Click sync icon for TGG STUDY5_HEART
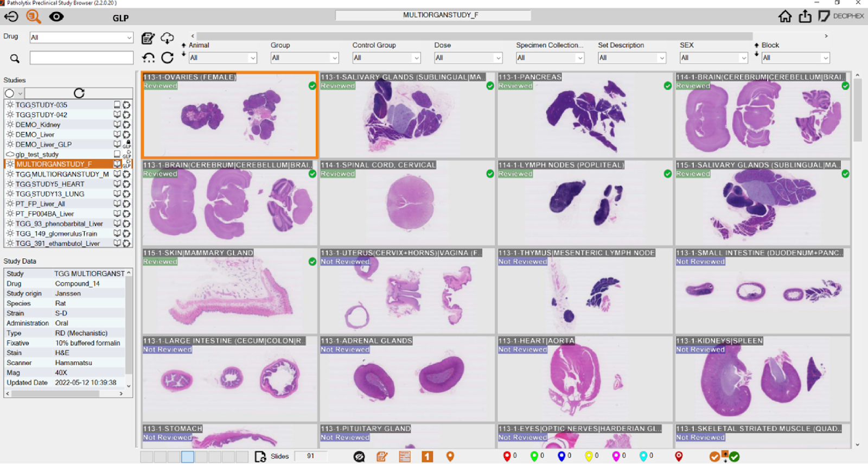Viewport: 868px width, 464px height. pyautogui.click(x=126, y=184)
